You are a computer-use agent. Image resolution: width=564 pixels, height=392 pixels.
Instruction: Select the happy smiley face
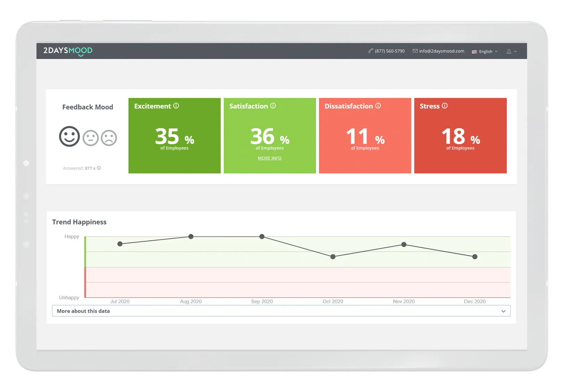pyautogui.click(x=69, y=136)
